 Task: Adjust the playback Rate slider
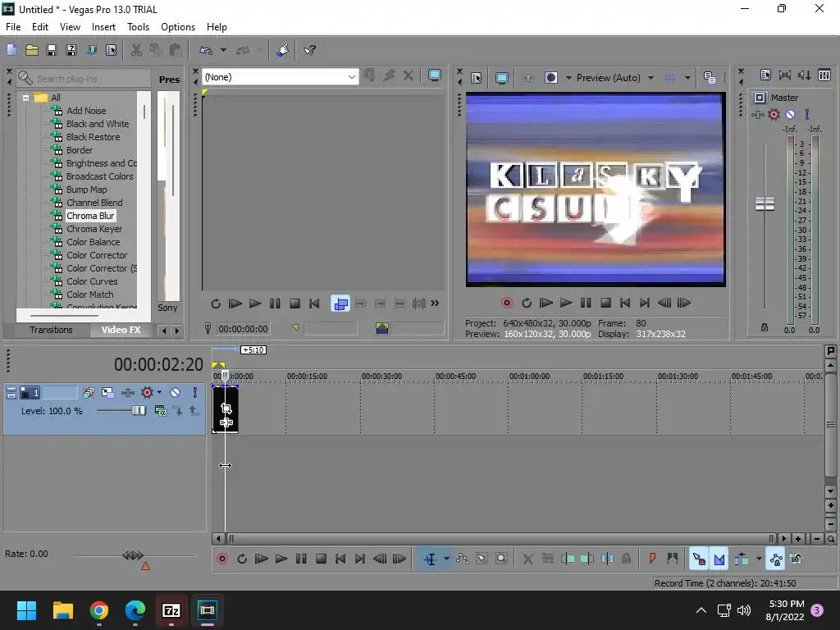(133, 555)
